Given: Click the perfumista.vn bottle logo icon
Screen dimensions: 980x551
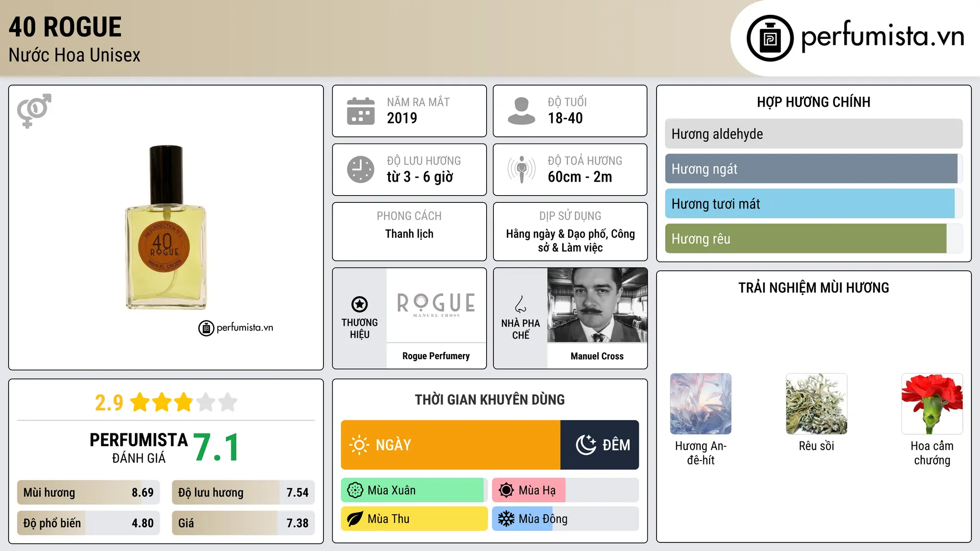Looking at the screenshot, I should (x=770, y=38).
